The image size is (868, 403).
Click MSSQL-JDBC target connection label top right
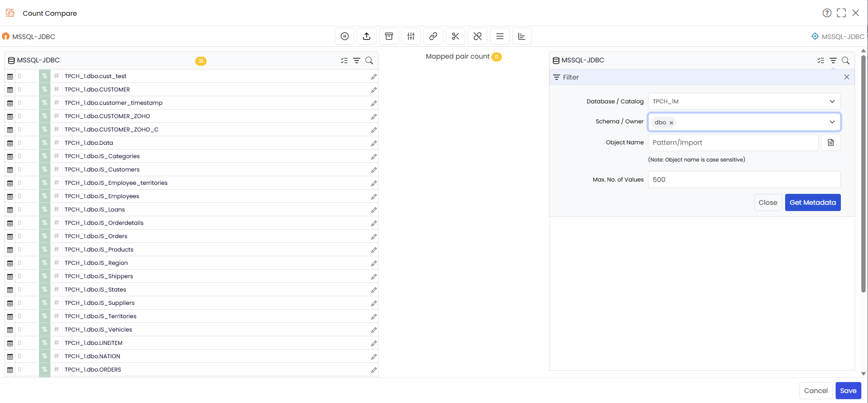point(843,37)
